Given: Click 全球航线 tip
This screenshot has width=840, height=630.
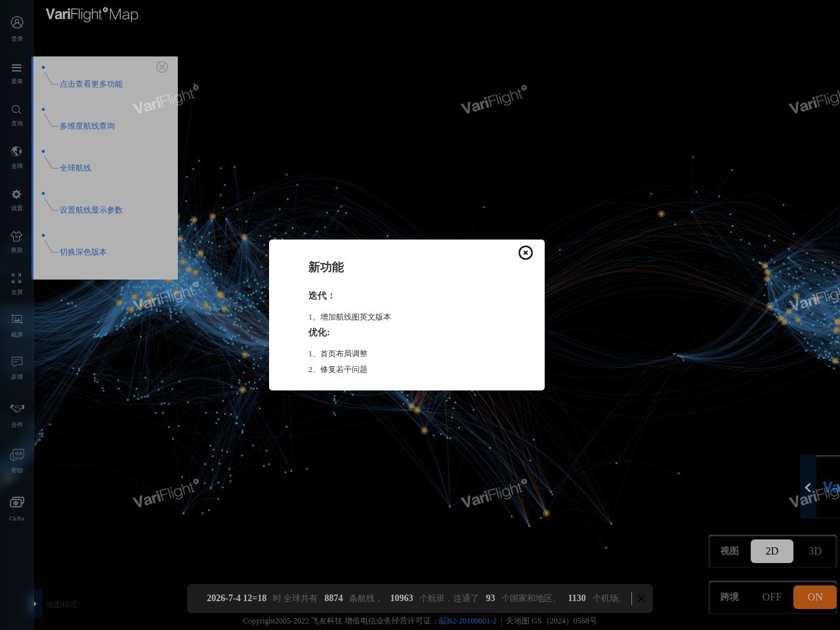Looking at the screenshot, I should click(75, 168).
